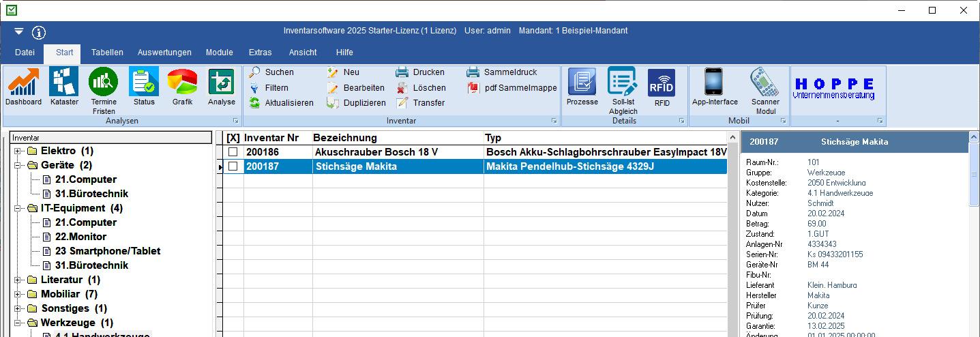Switch to the Extras tab

[x=260, y=53]
